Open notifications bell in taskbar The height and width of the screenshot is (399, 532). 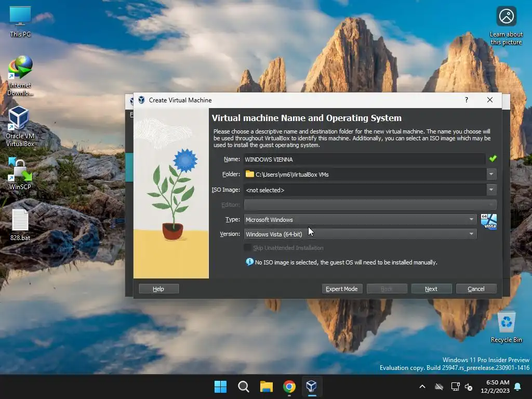[518, 387]
